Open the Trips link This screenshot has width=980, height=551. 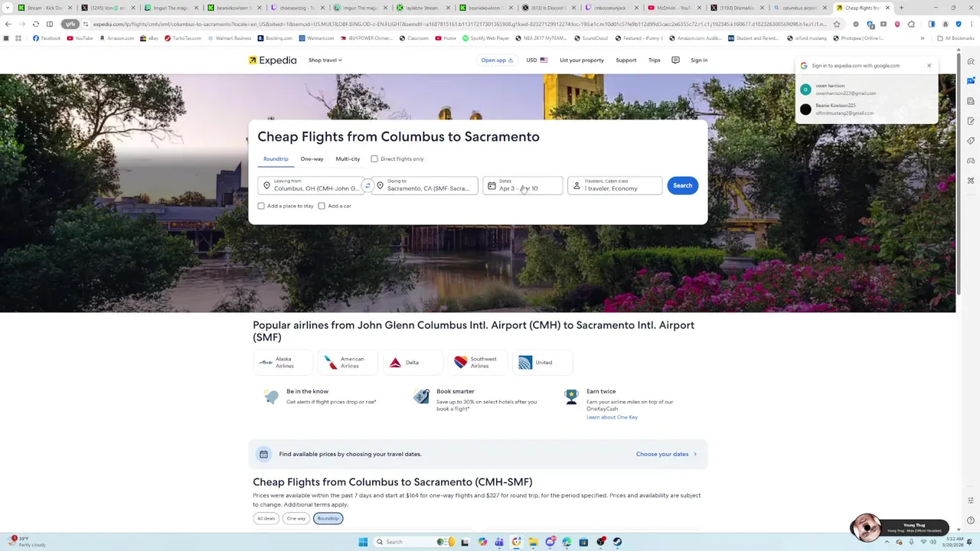[x=654, y=60]
